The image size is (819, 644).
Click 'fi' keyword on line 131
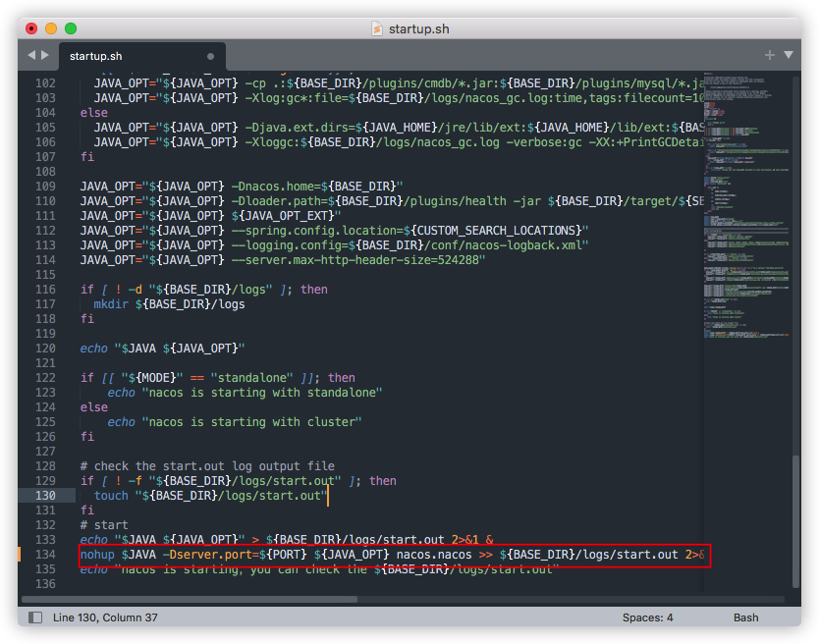87,510
